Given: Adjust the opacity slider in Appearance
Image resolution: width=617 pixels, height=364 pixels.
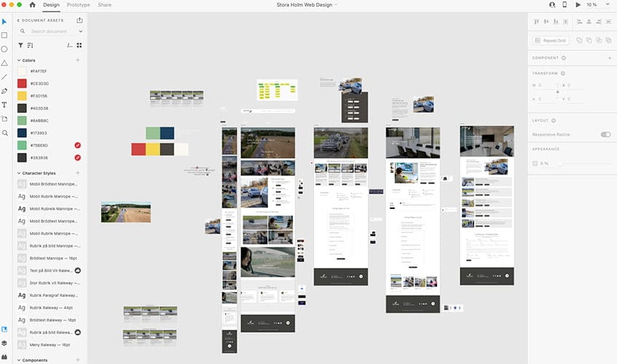Looking at the screenshot, I should (584, 164).
